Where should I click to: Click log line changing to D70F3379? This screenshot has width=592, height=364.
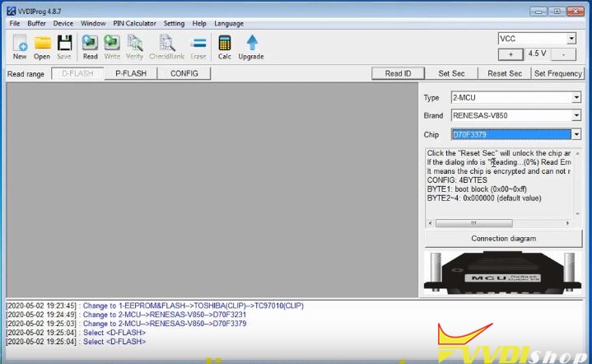[126, 324]
